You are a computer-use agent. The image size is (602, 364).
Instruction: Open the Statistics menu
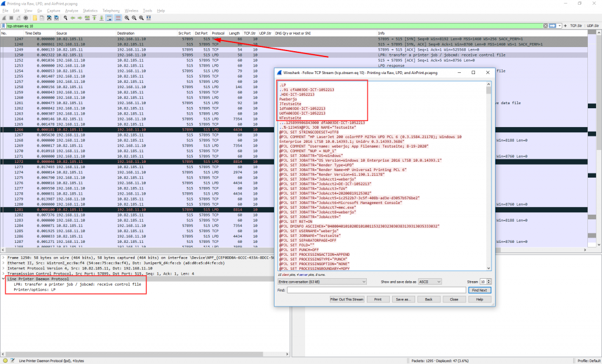point(90,11)
